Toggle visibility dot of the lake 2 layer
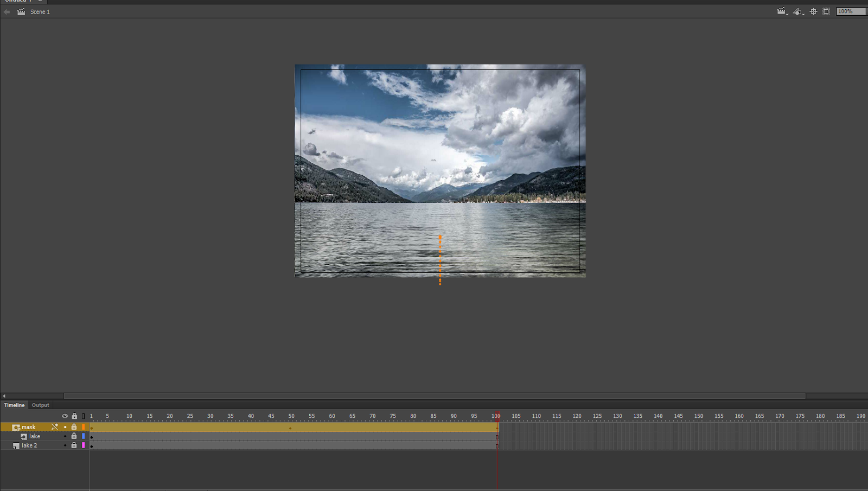 click(65, 445)
